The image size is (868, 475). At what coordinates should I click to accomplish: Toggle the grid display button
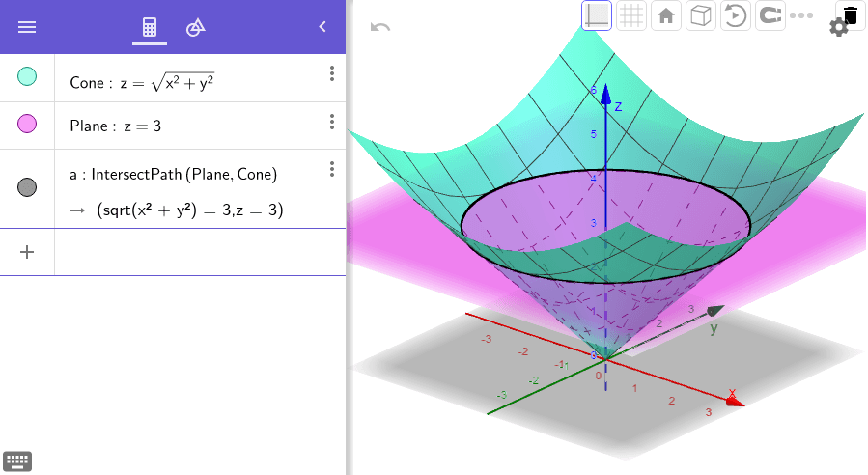tap(631, 15)
